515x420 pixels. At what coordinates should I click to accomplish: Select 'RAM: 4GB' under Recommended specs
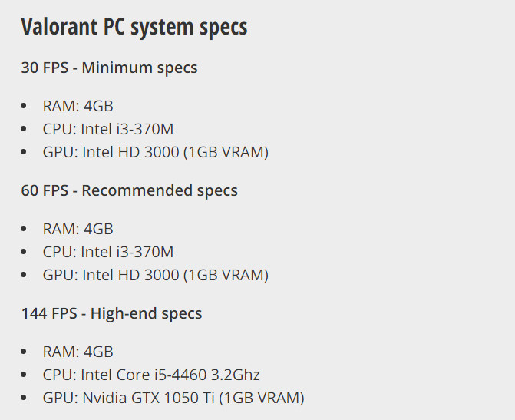[x=78, y=229]
